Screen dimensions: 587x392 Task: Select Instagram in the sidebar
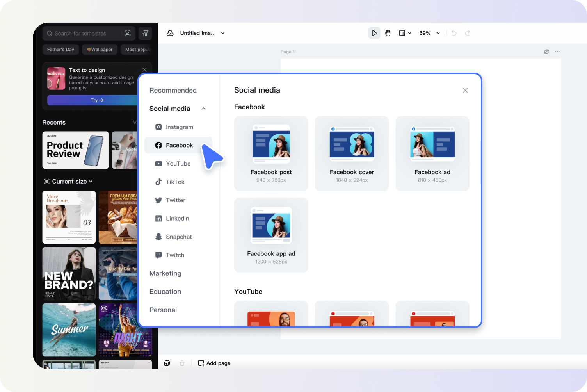(179, 127)
